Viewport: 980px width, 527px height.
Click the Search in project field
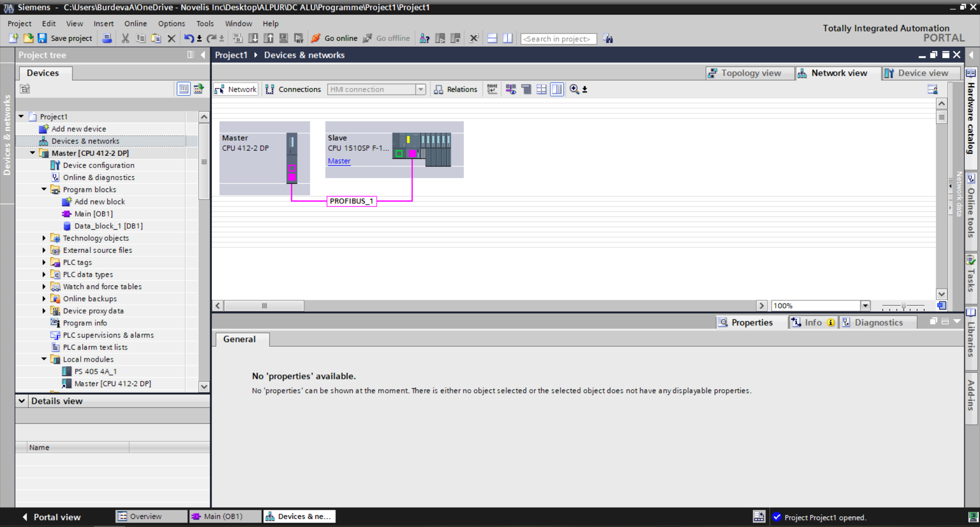click(558, 39)
